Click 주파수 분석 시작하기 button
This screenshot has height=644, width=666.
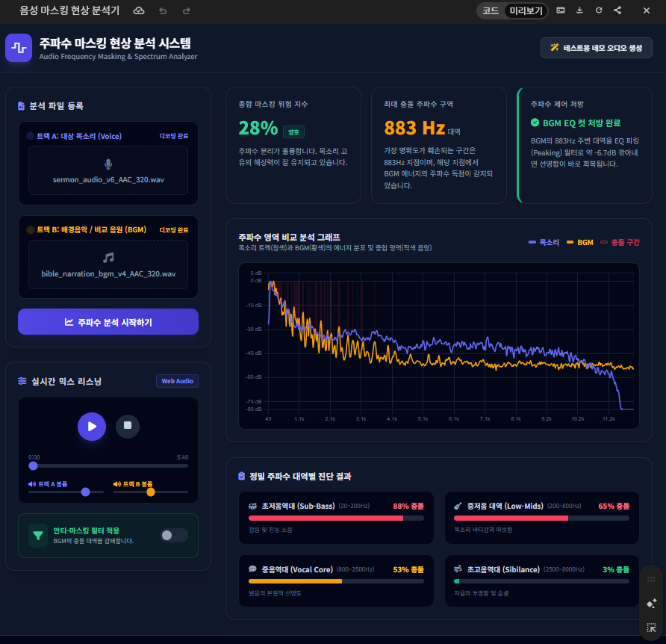click(x=108, y=322)
